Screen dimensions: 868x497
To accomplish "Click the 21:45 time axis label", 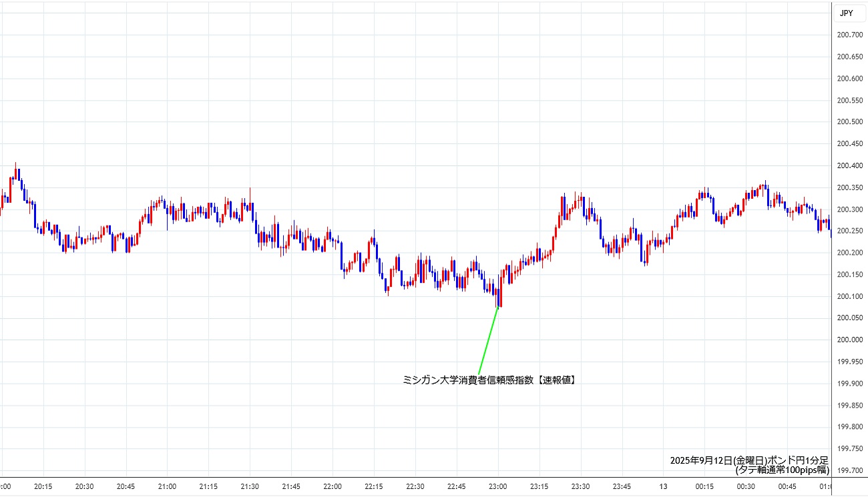I will click(x=291, y=486).
